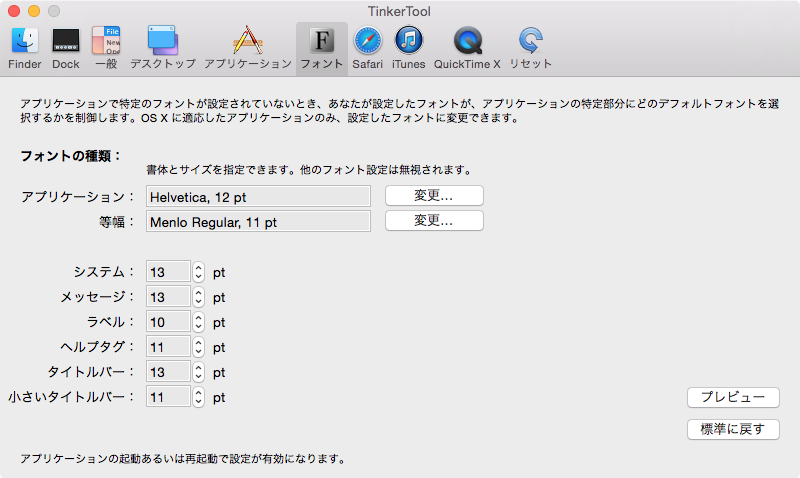The image size is (800, 478).
Task: Click the 小さいタイトルバー size stepper
Action: tap(198, 397)
